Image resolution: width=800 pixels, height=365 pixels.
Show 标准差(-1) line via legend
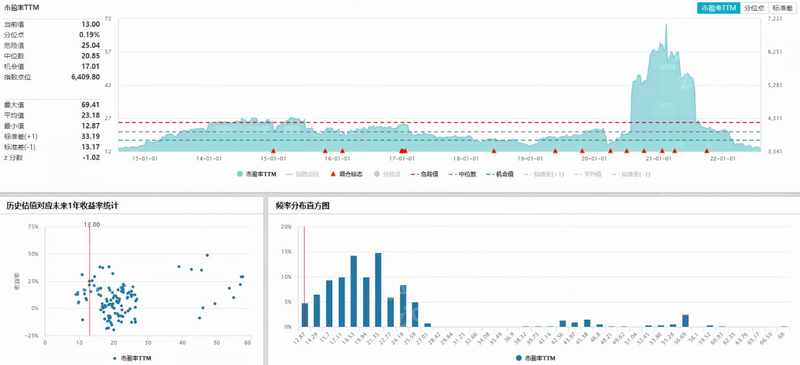click(x=631, y=174)
